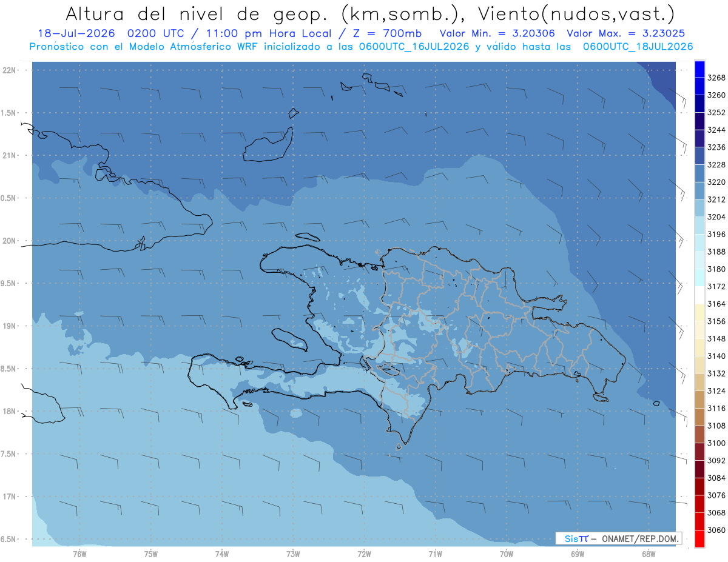Pick the colorbar segment between 3212 and 3220

coord(699,190)
